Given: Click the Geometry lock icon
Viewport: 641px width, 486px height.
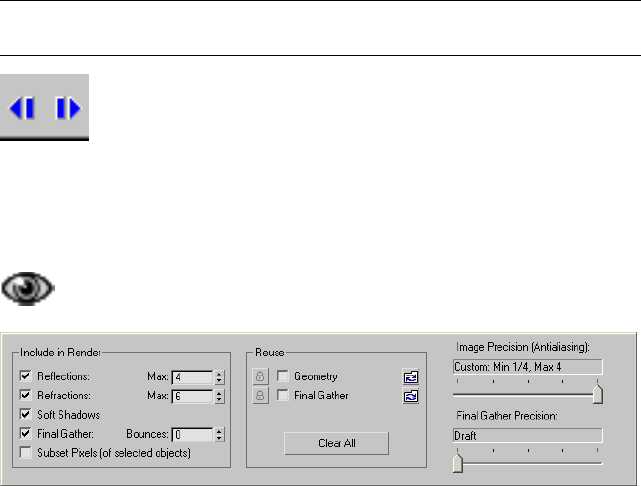Looking at the screenshot, I should click(x=260, y=376).
